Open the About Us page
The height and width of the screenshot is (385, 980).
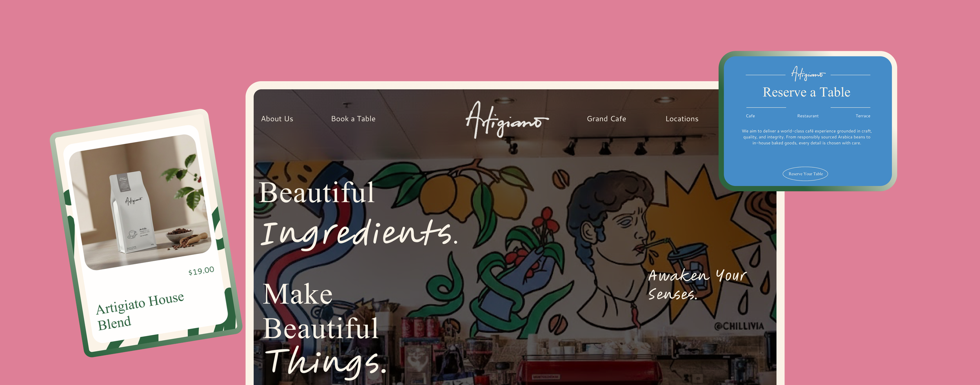(277, 119)
